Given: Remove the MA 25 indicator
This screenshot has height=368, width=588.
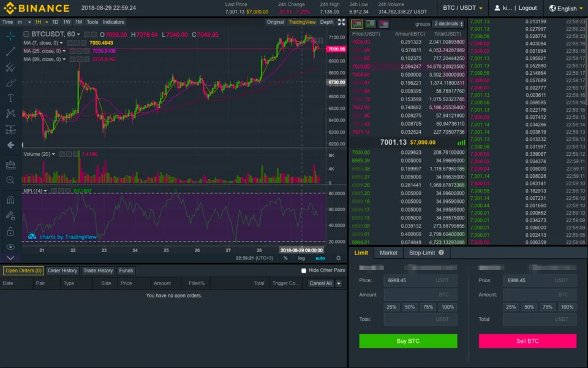Looking at the screenshot, I should click(x=86, y=51).
